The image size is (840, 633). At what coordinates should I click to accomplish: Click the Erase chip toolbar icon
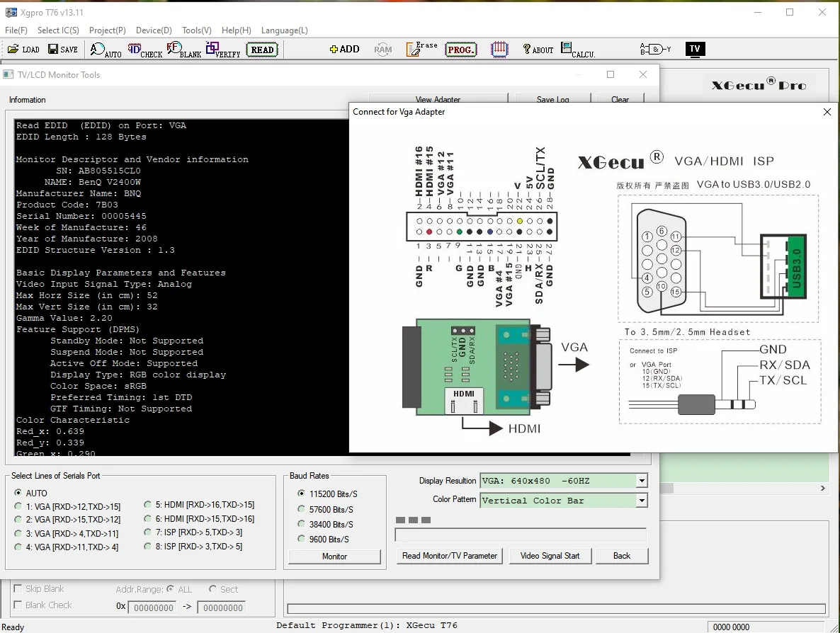coord(421,50)
